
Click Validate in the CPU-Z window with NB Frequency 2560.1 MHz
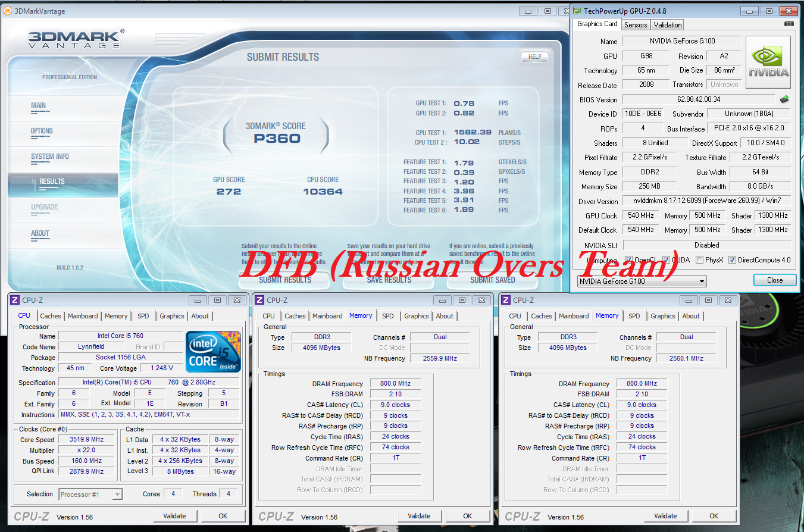click(x=666, y=516)
